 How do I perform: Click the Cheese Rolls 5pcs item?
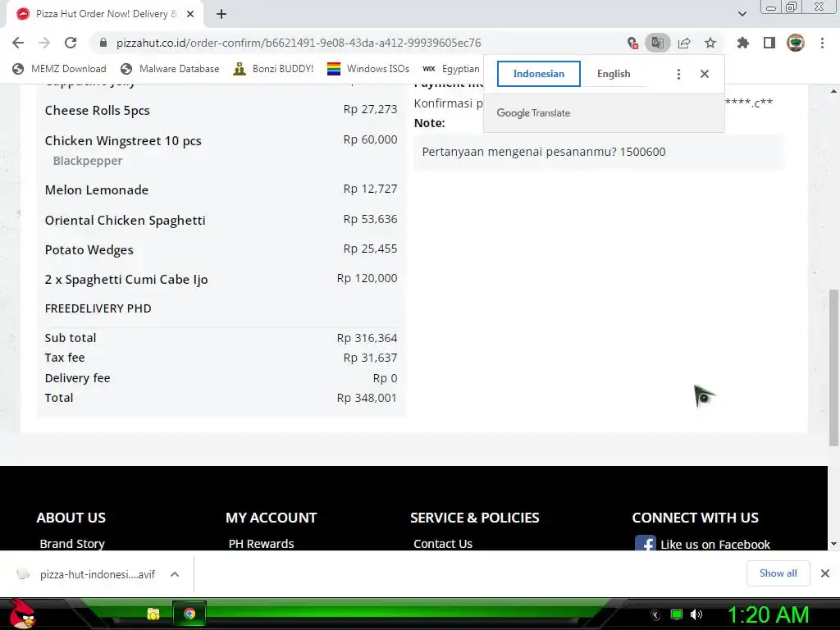[x=98, y=111]
